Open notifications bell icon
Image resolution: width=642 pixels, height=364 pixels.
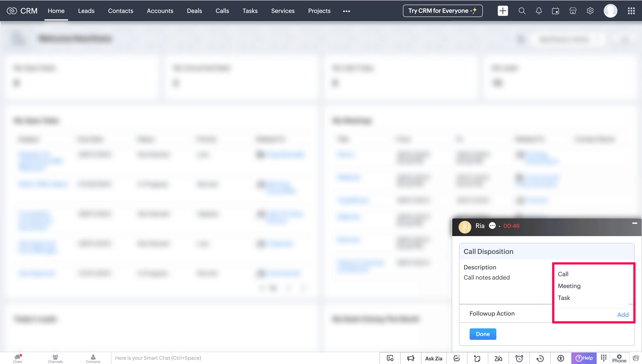[539, 11]
